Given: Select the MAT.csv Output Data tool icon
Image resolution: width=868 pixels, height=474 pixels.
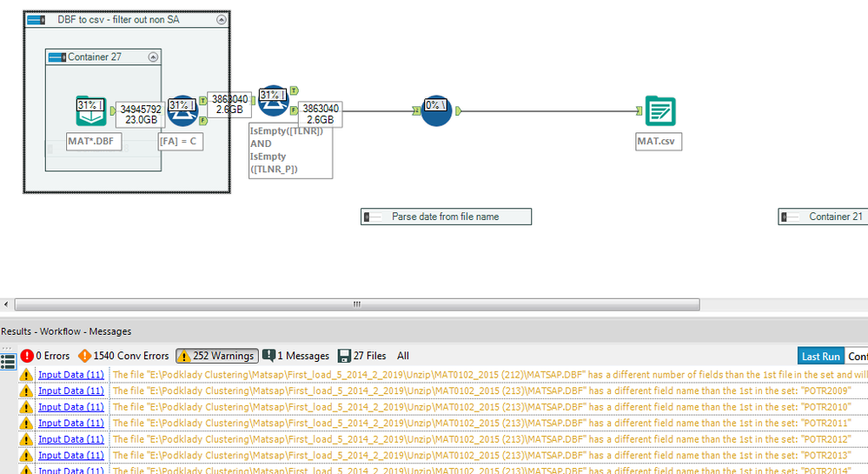Looking at the screenshot, I should point(660,111).
